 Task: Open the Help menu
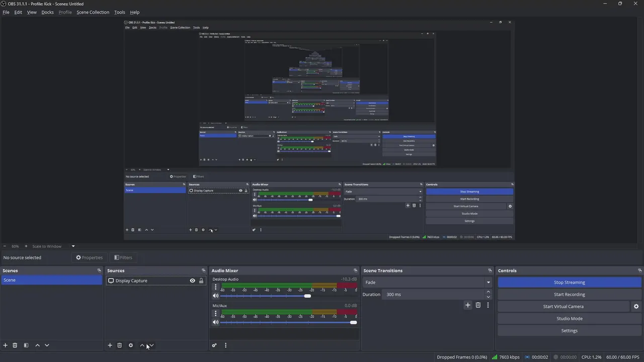pyautogui.click(x=135, y=12)
